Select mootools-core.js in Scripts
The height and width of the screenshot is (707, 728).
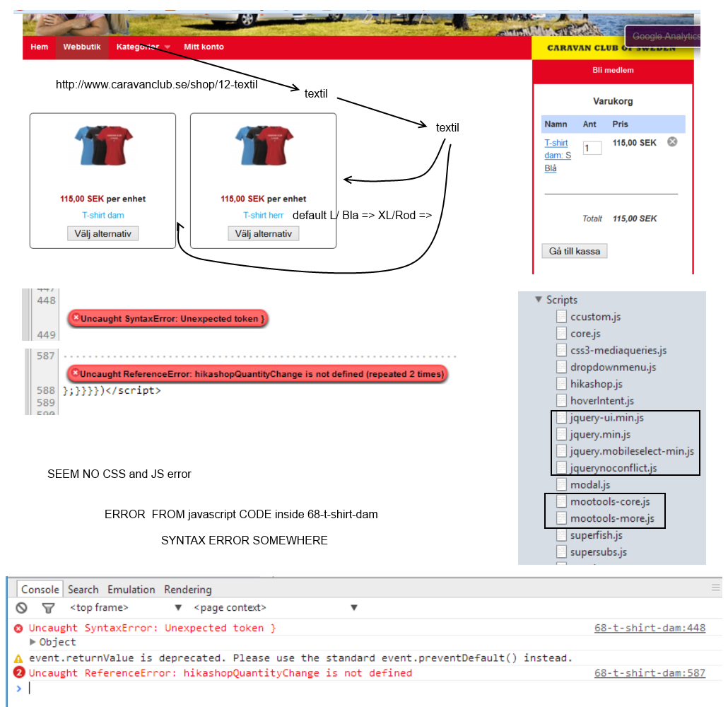click(610, 502)
